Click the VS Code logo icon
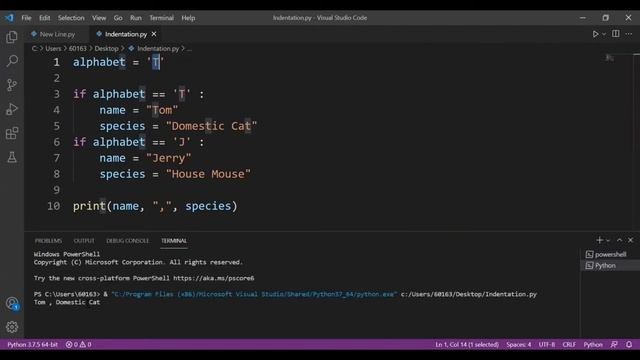 click(x=9, y=18)
